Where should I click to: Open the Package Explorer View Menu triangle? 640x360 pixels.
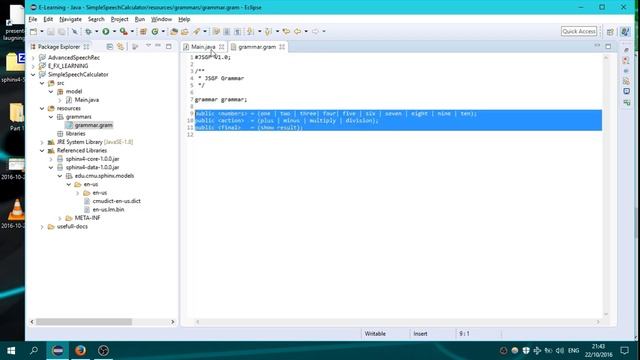148,46
